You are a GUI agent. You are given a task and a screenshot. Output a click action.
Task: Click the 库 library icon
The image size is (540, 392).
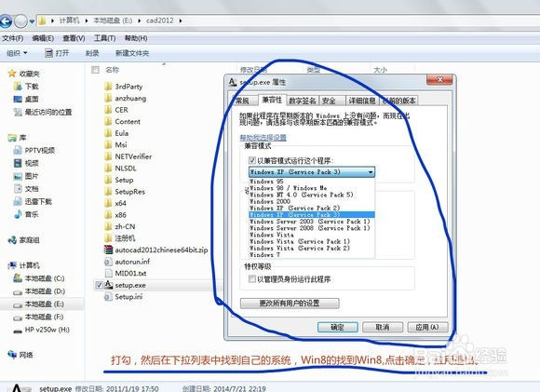pos(12,138)
